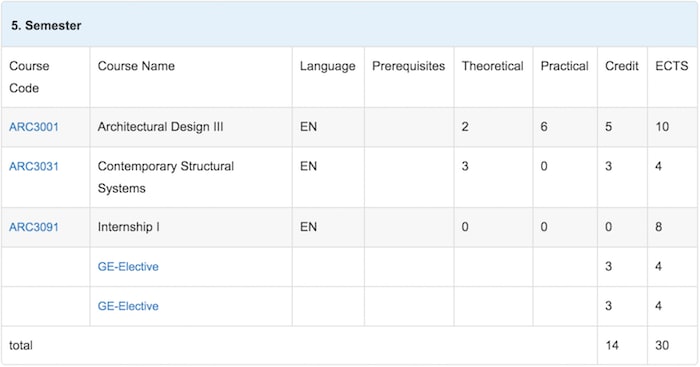Open the ARC3091 course link

[x=34, y=227]
